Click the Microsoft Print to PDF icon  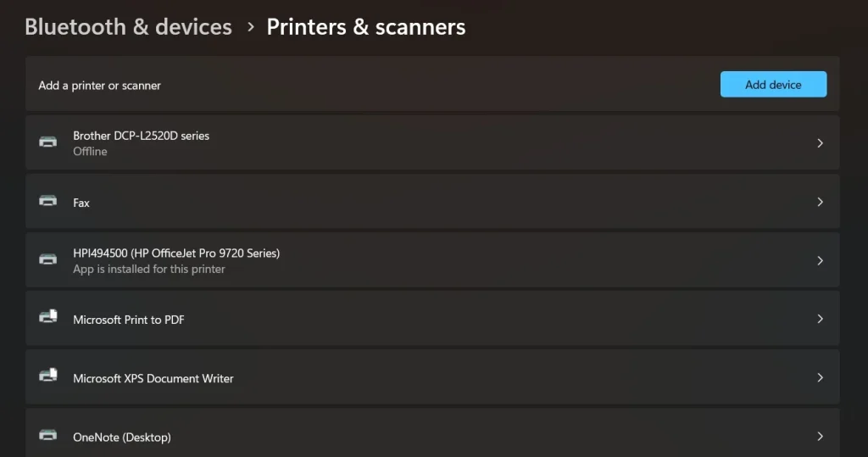(48, 318)
